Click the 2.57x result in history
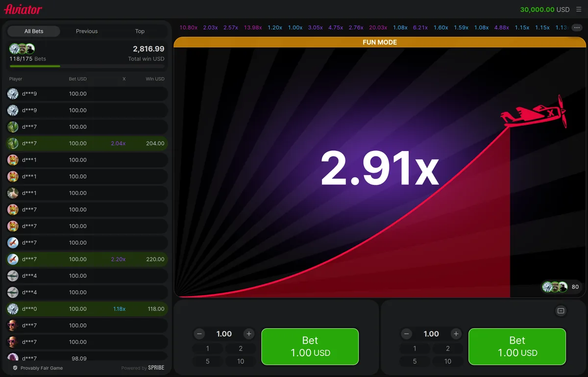 [x=231, y=27]
